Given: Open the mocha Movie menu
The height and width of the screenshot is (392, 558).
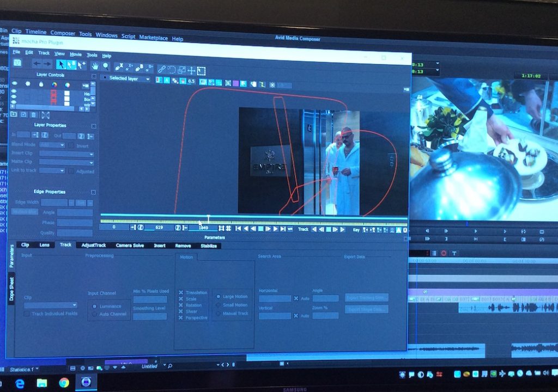Looking at the screenshot, I should point(75,54).
